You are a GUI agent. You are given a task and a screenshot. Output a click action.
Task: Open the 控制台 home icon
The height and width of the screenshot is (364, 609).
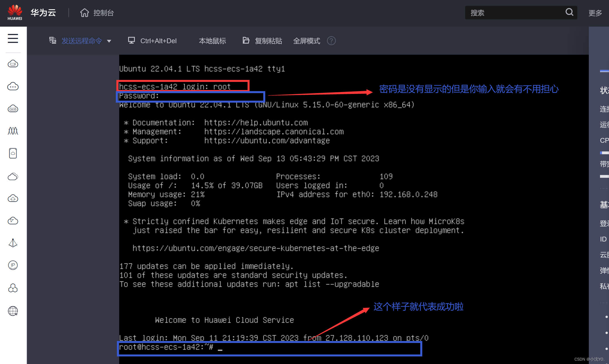coord(84,13)
